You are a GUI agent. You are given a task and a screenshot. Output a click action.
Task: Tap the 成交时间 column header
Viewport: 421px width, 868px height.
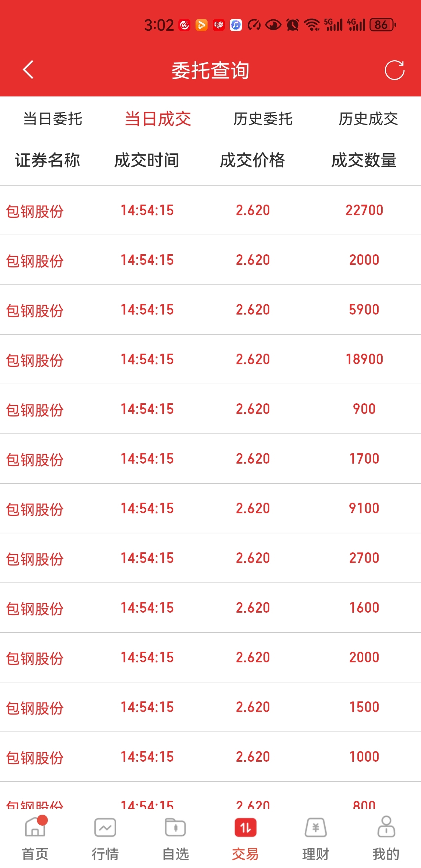(147, 160)
